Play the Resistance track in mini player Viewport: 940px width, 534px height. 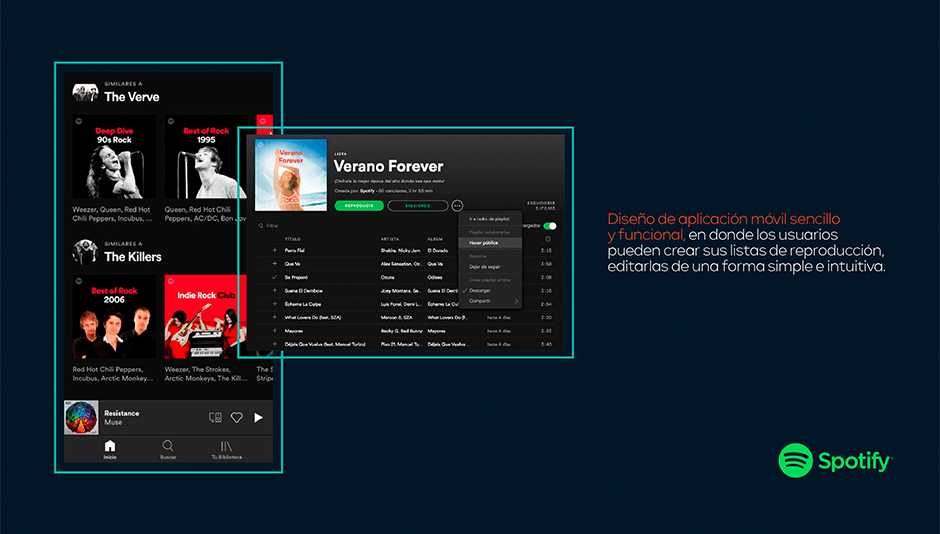click(258, 418)
